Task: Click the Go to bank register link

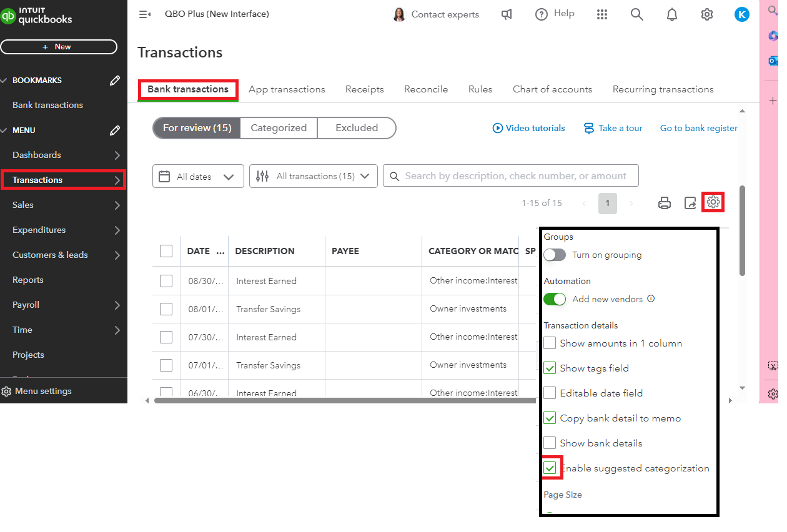Action: [698, 127]
